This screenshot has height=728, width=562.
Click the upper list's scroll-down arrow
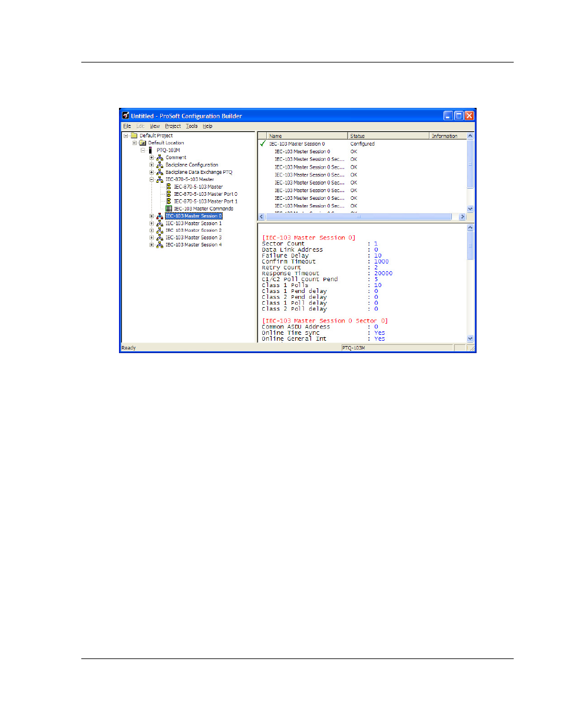(x=470, y=209)
